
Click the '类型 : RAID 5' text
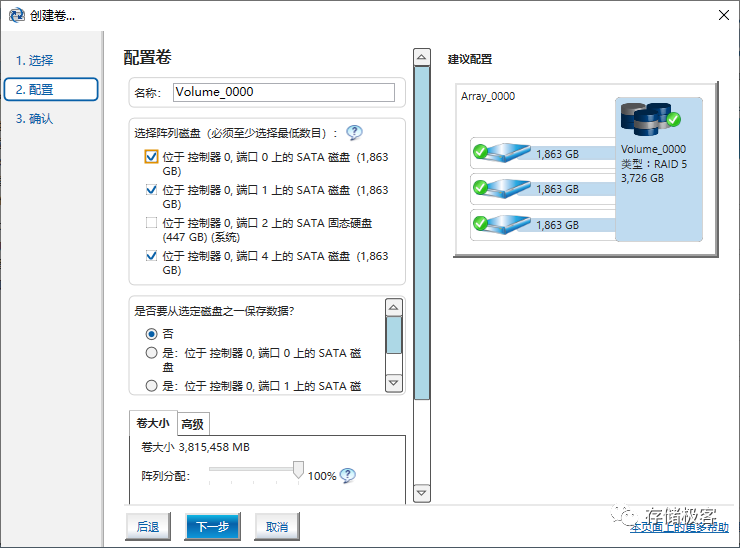(x=654, y=164)
